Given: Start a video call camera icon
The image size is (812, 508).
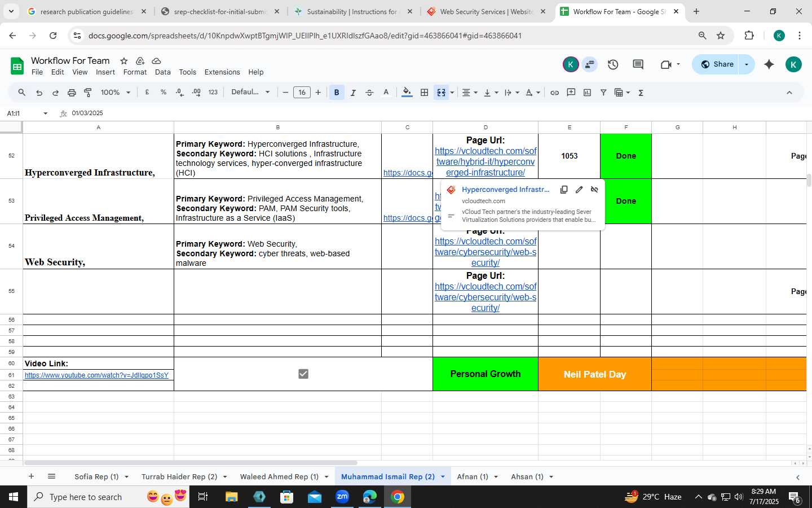Looking at the screenshot, I should pyautogui.click(x=666, y=64).
